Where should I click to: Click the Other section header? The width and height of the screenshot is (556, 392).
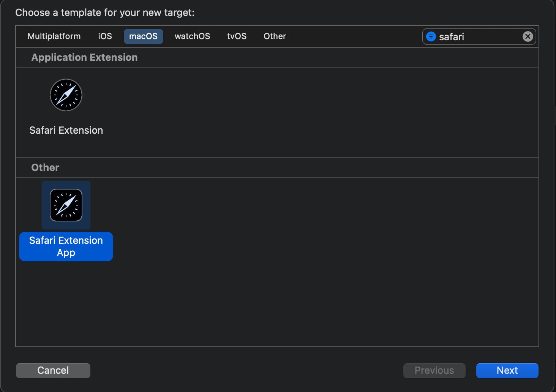pos(45,168)
